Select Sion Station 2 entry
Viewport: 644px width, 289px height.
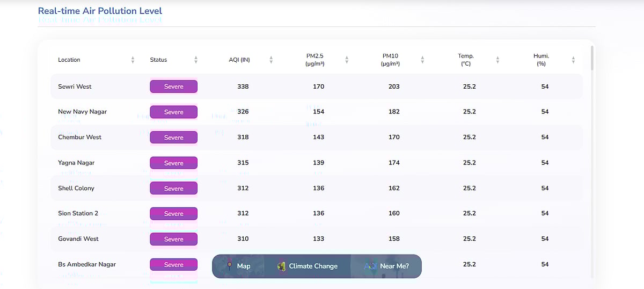[78, 213]
